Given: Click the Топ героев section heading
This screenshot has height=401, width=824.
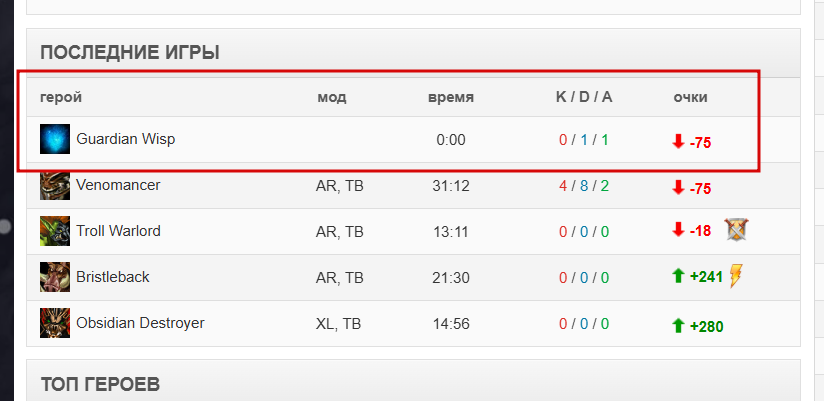Looking at the screenshot, I should (x=100, y=384).
